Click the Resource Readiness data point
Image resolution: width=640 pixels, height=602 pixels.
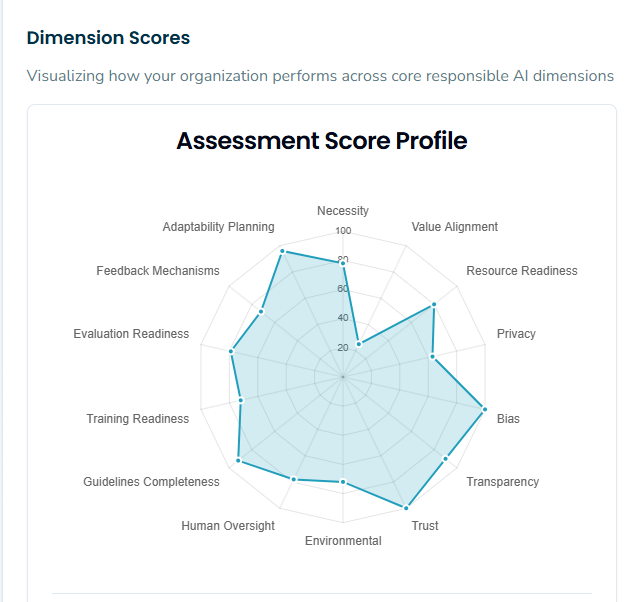tap(434, 305)
